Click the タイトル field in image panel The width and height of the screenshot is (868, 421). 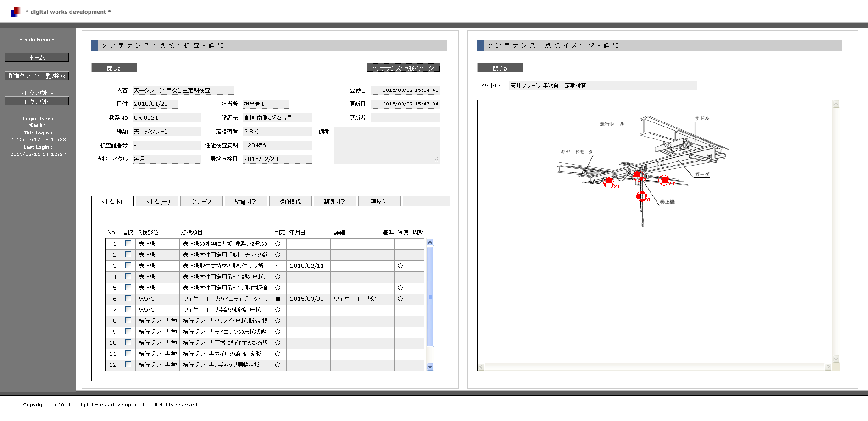[x=603, y=86]
